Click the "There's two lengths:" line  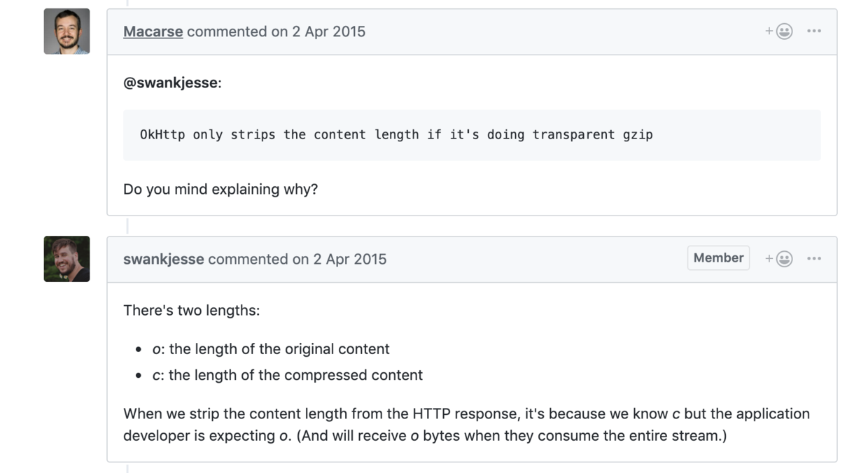click(x=191, y=310)
